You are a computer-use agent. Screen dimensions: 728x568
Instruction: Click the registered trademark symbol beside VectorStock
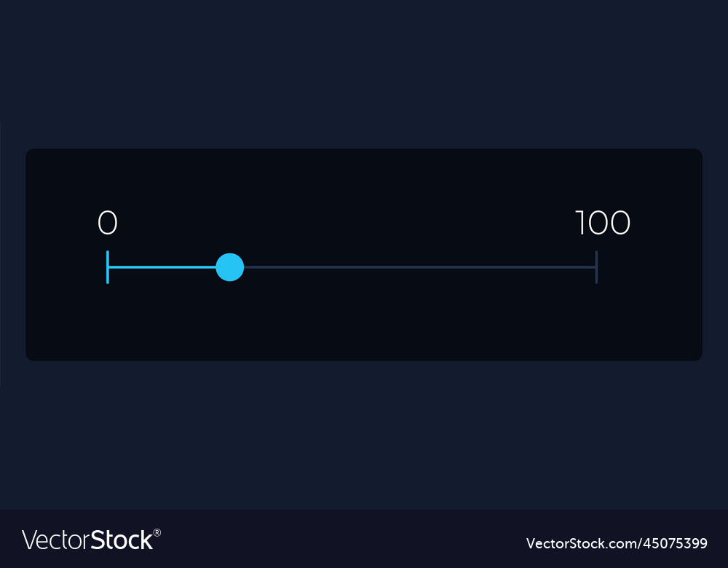pyautogui.click(x=157, y=533)
